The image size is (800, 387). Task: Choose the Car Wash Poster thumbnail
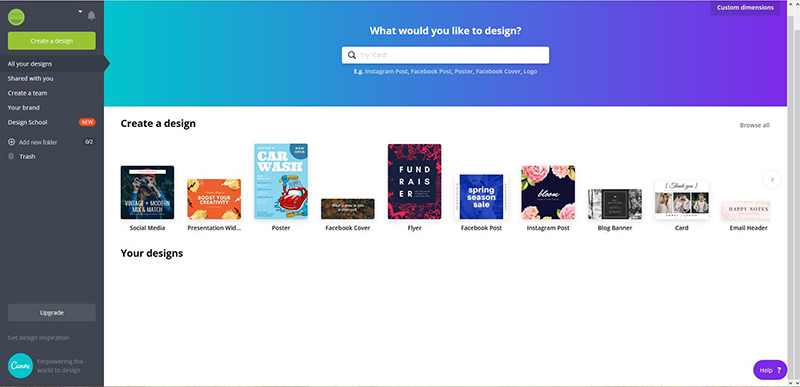tap(281, 182)
